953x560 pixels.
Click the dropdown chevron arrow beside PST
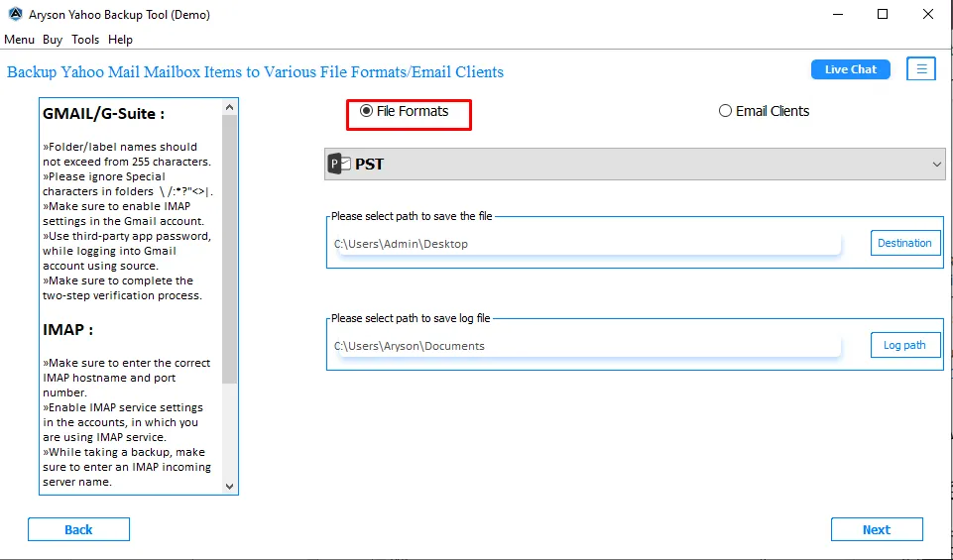pos(936,165)
